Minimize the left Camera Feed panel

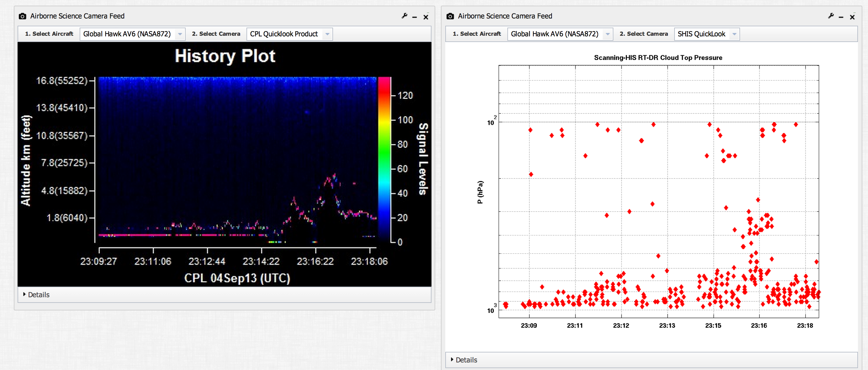pyautogui.click(x=415, y=17)
